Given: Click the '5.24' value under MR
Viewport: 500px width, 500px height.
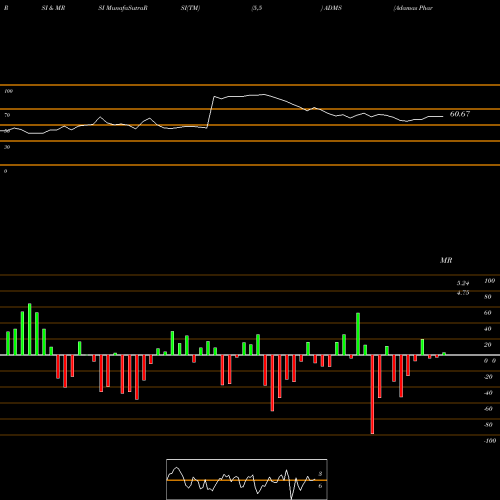Looking at the screenshot, I should pyautogui.click(x=463, y=283).
